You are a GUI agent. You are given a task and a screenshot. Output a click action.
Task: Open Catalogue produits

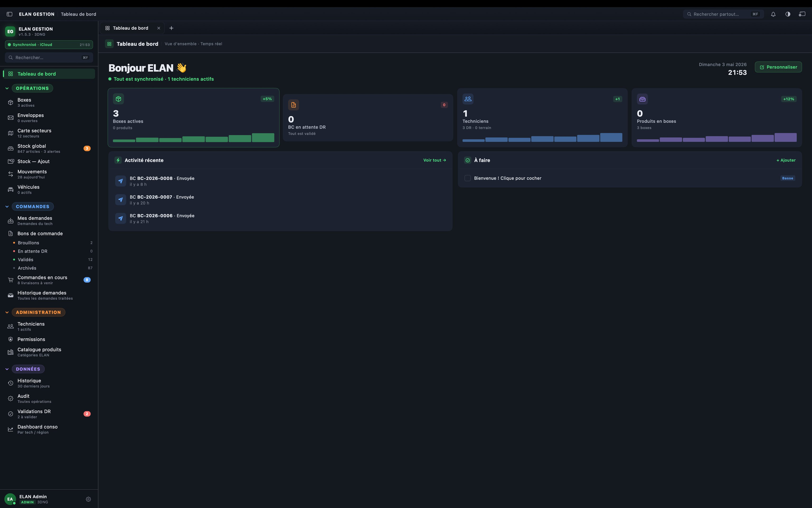click(49, 352)
